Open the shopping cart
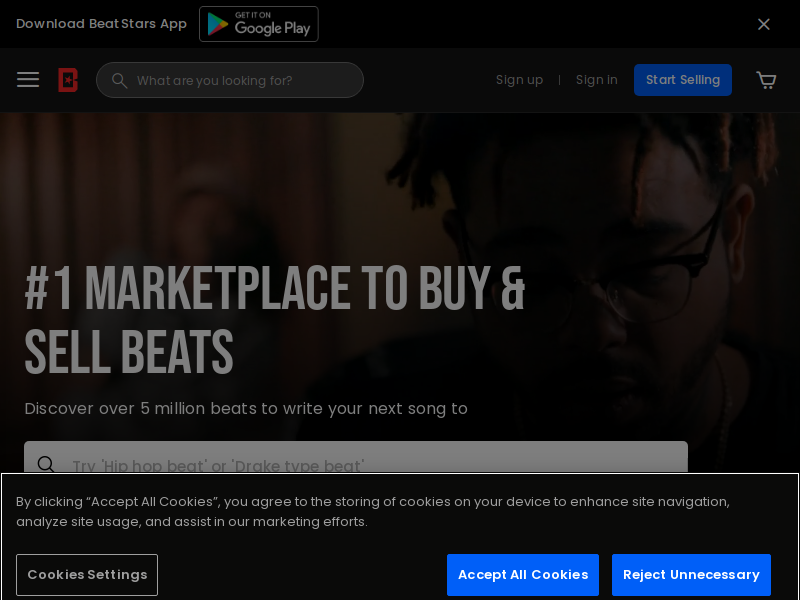The image size is (800, 600). pyautogui.click(x=766, y=80)
